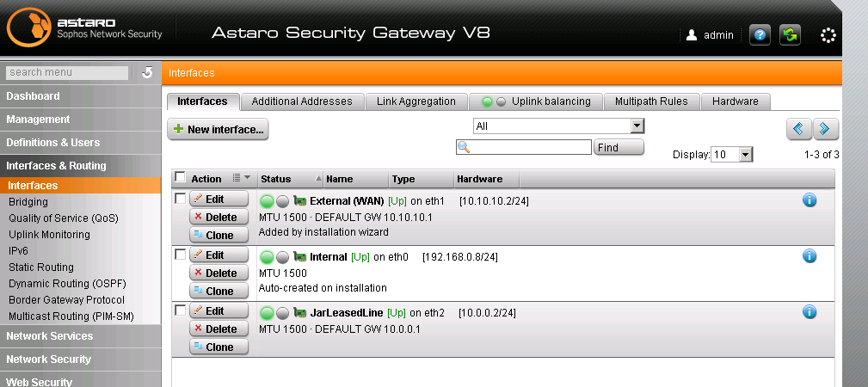868x387 pixels.
Task: Click the reset icon beside search menu
Action: [147, 72]
